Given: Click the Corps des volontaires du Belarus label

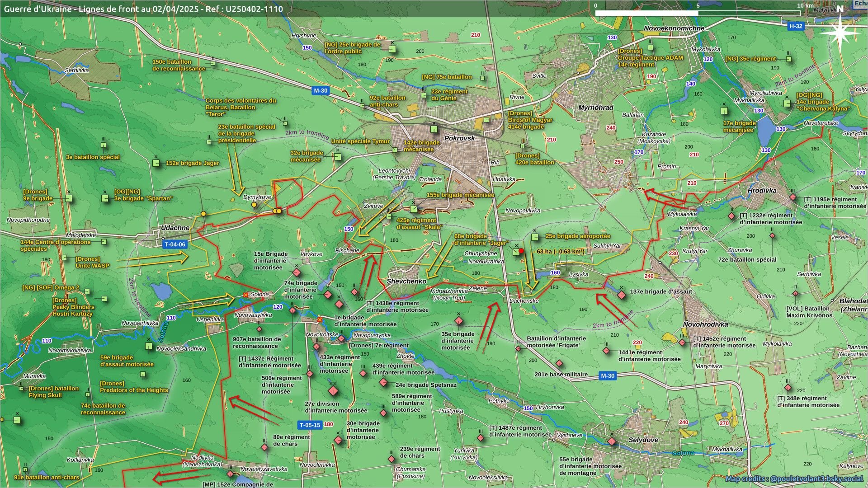Looking at the screenshot, I should click(241, 108).
